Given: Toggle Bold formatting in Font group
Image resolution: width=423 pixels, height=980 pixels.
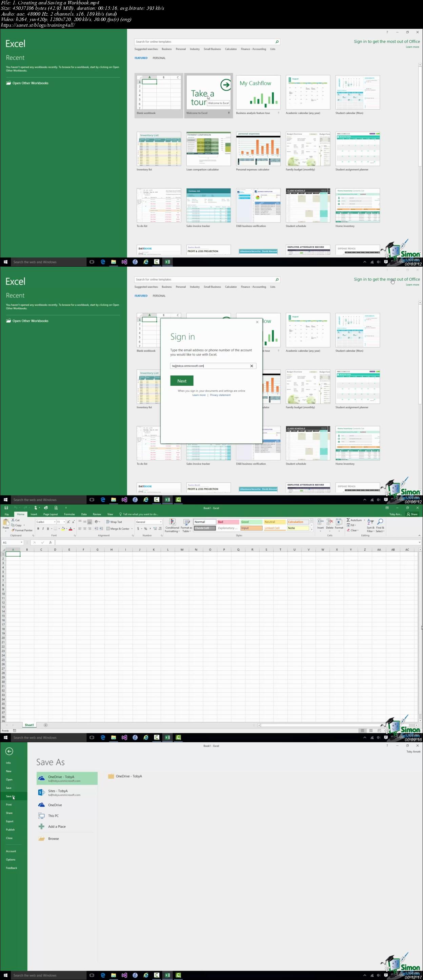Looking at the screenshot, I should click(x=38, y=529).
